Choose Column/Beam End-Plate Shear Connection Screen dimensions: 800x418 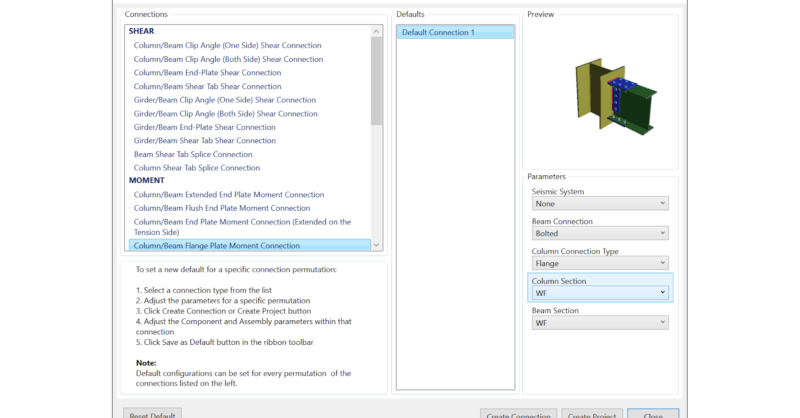click(x=207, y=73)
